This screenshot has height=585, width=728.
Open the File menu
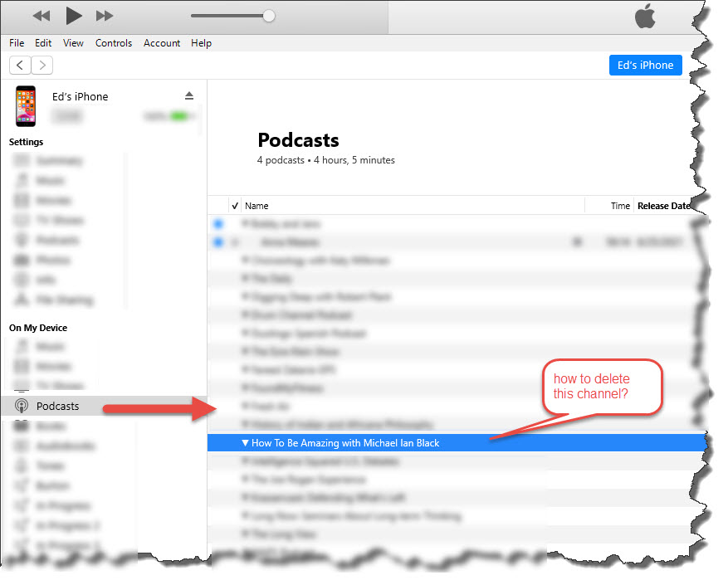pyautogui.click(x=17, y=42)
